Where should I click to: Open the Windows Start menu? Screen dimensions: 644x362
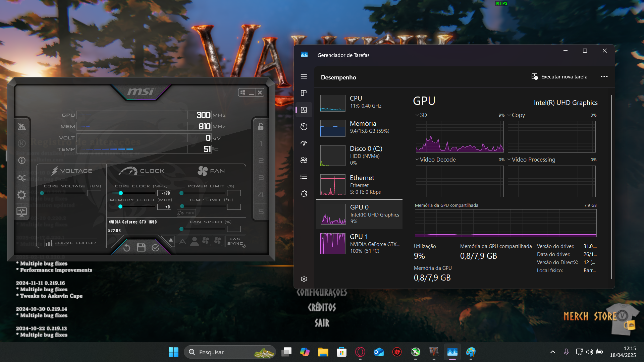pyautogui.click(x=173, y=352)
